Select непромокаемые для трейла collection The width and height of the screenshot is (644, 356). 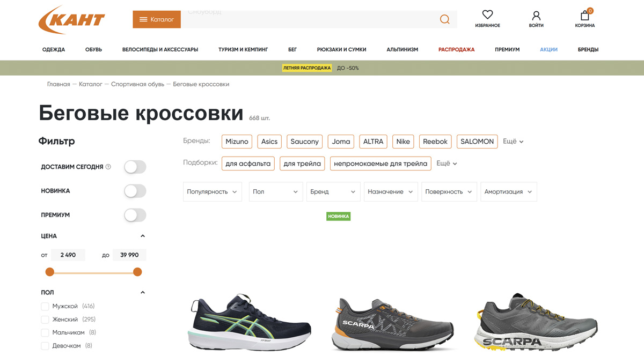point(380,164)
